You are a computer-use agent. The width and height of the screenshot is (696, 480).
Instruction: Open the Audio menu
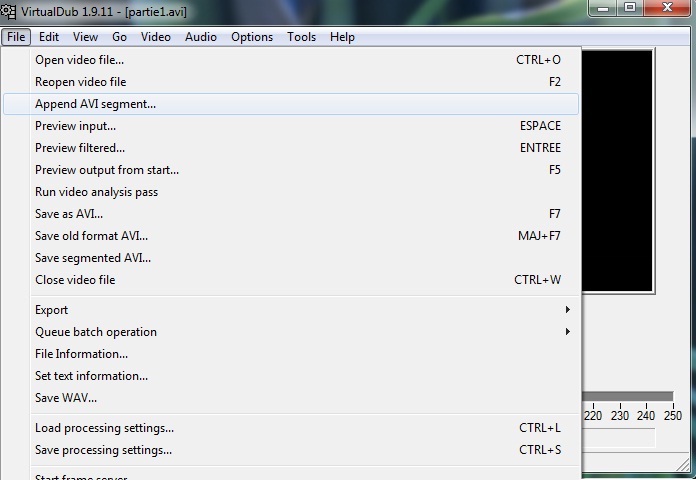click(x=201, y=37)
